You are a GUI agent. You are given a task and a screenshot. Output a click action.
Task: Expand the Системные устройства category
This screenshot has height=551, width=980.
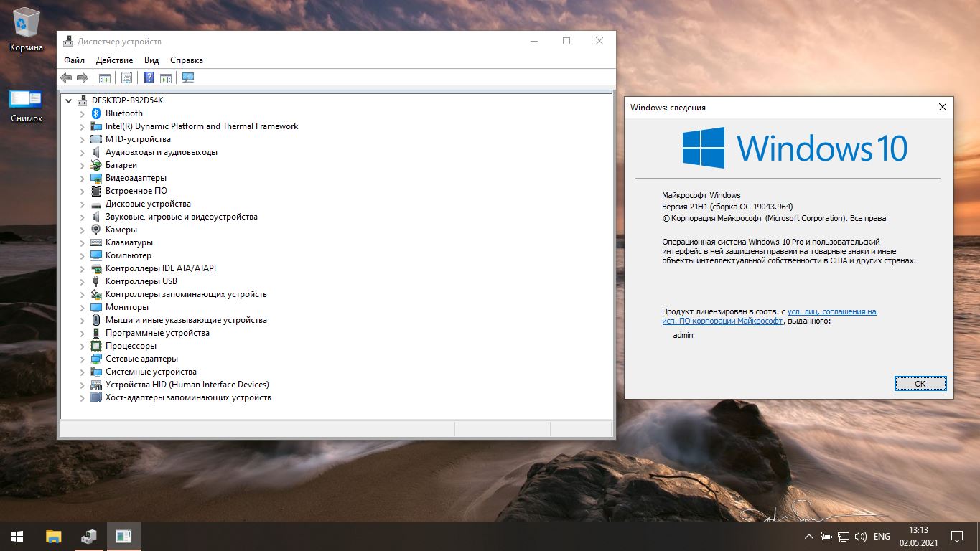coord(83,372)
